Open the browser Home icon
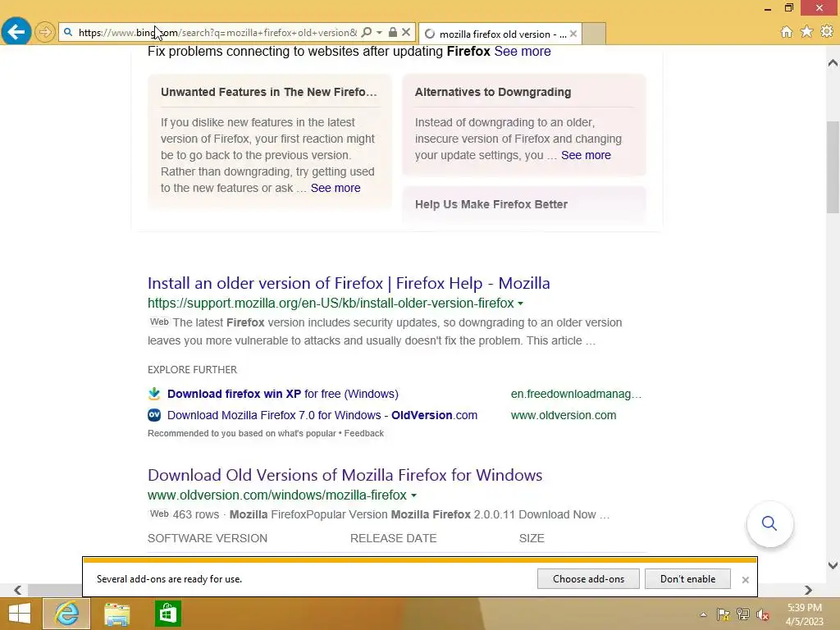840x630 pixels. [787, 32]
